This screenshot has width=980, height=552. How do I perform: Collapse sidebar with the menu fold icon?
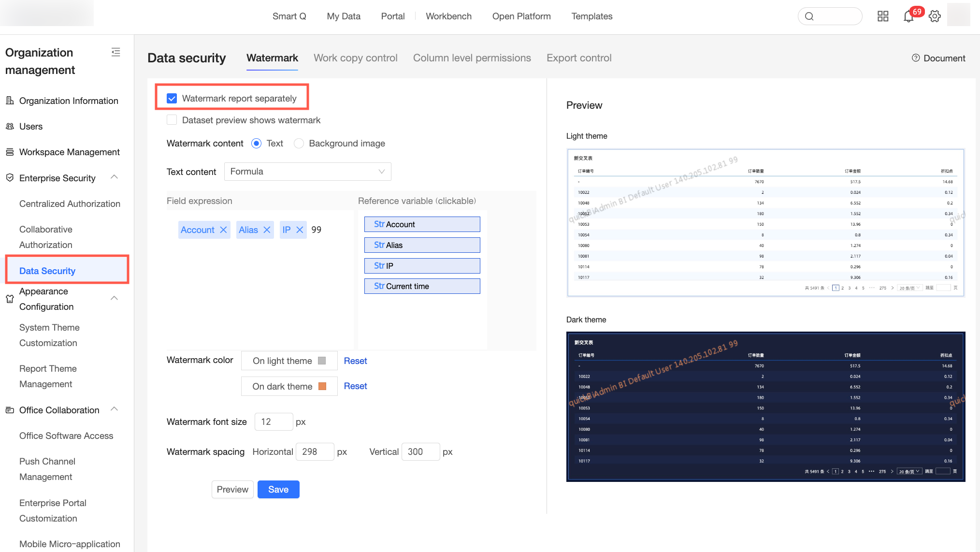[x=115, y=52]
